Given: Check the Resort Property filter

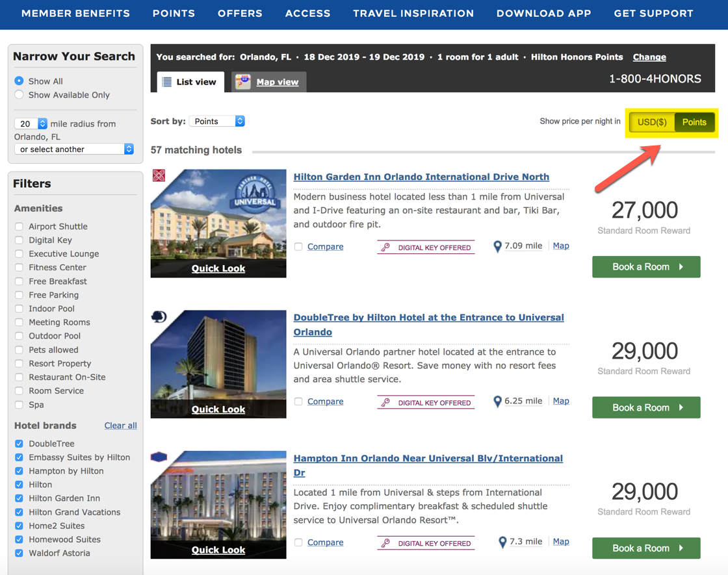Looking at the screenshot, I should [19, 363].
